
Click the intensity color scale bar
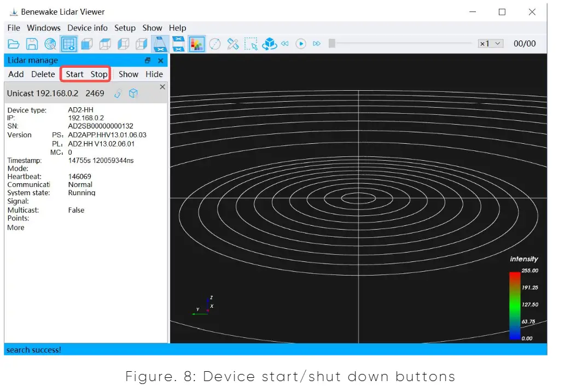pyautogui.click(x=515, y=306)
